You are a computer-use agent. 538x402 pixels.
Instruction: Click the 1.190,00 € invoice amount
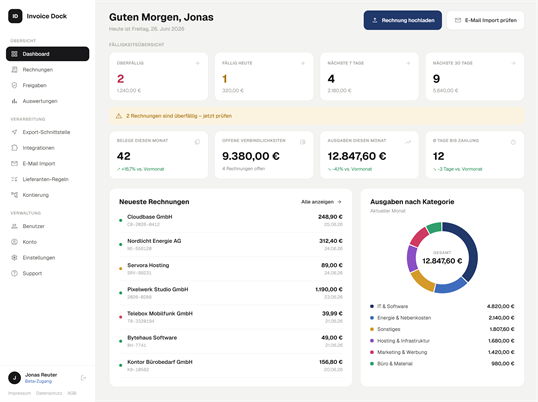329,289
